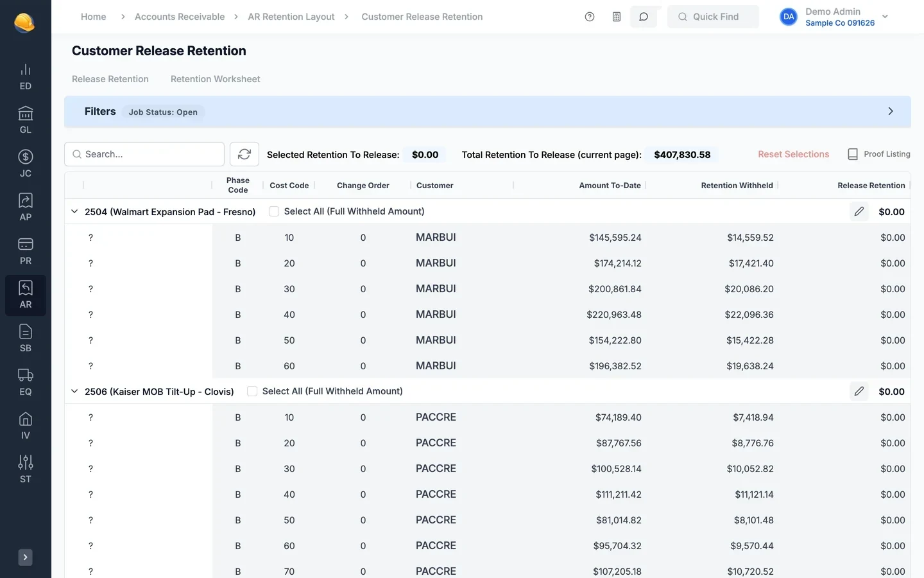Click the help question mark icon

pyautogui.click(x=590, y=17)
